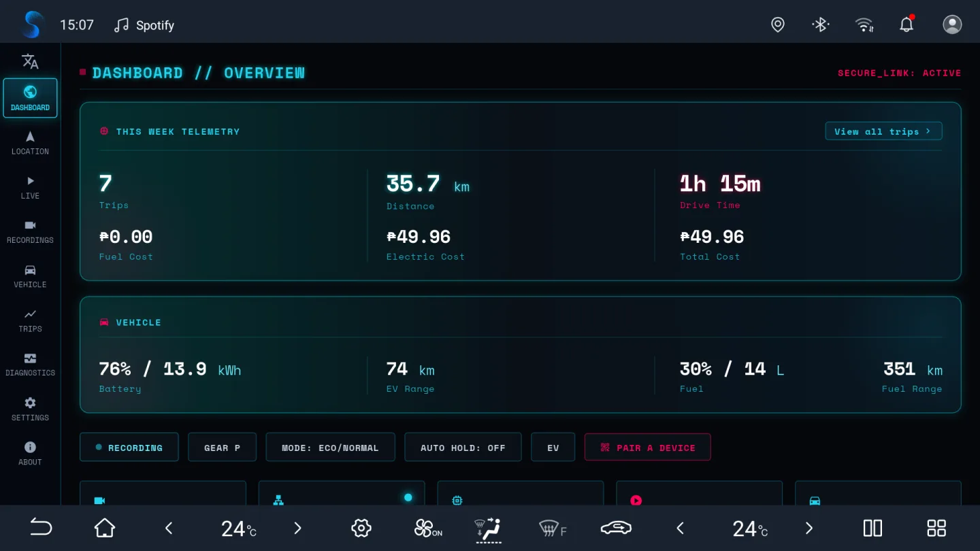Image resolution: width=980 pixels, height=551 pixels.
Task: Click the Bluetooth status icon
Action: (x=821, y=25)
